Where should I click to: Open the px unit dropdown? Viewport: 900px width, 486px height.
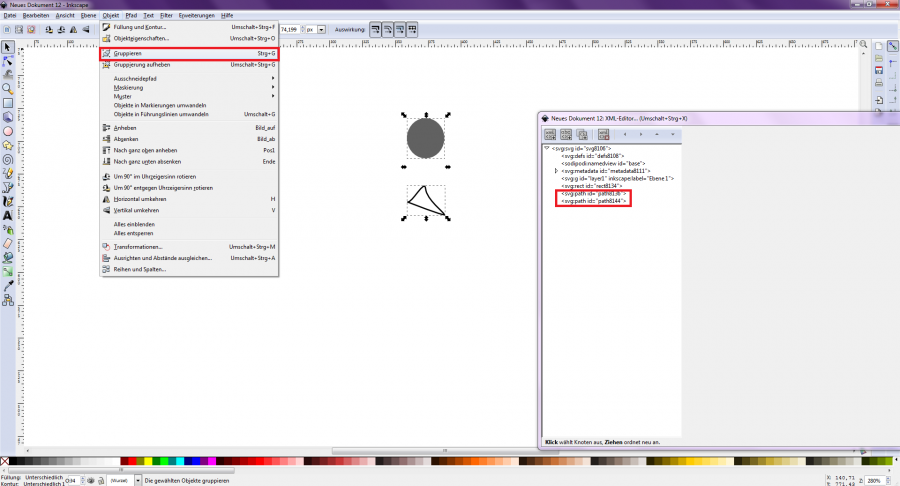(x=316, y=30)
